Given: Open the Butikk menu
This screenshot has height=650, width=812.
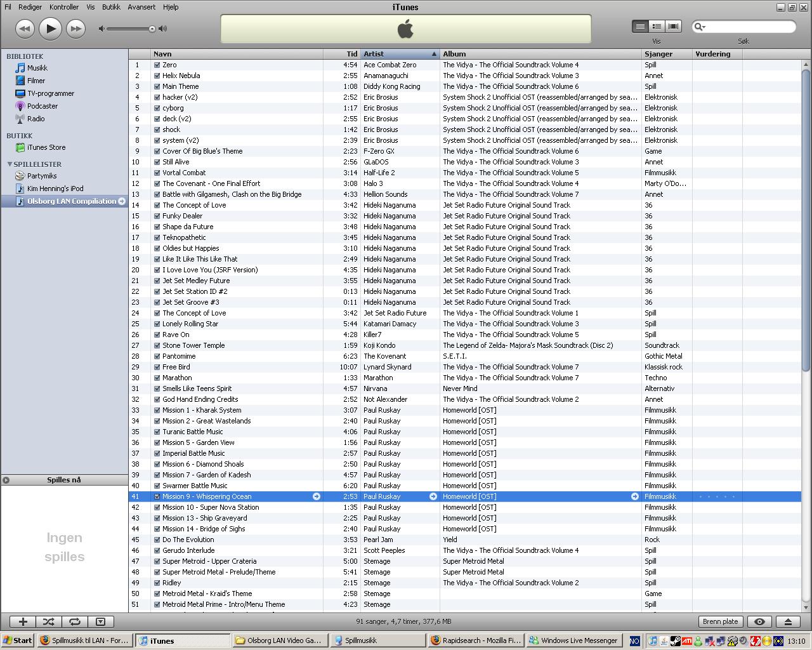Looking at the screenshot, I should (111, 7).
